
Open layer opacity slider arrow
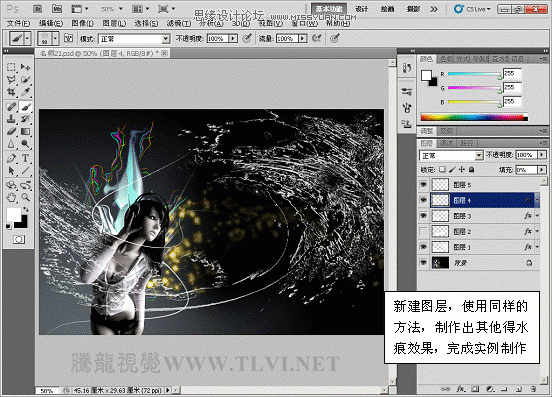coord(542,155)
